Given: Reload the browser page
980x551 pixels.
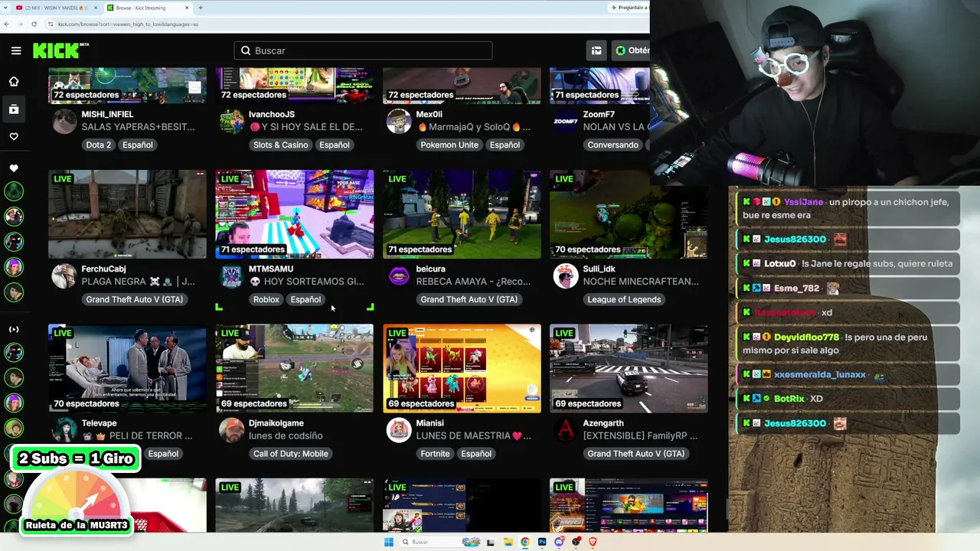Looking at the screenshot, I should [x=34, y=24].
